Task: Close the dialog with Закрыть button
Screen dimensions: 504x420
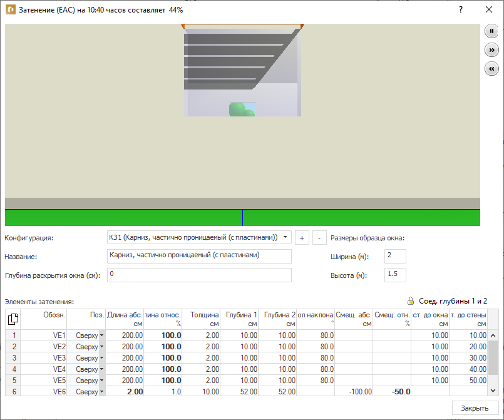Action: pos(475,408)
